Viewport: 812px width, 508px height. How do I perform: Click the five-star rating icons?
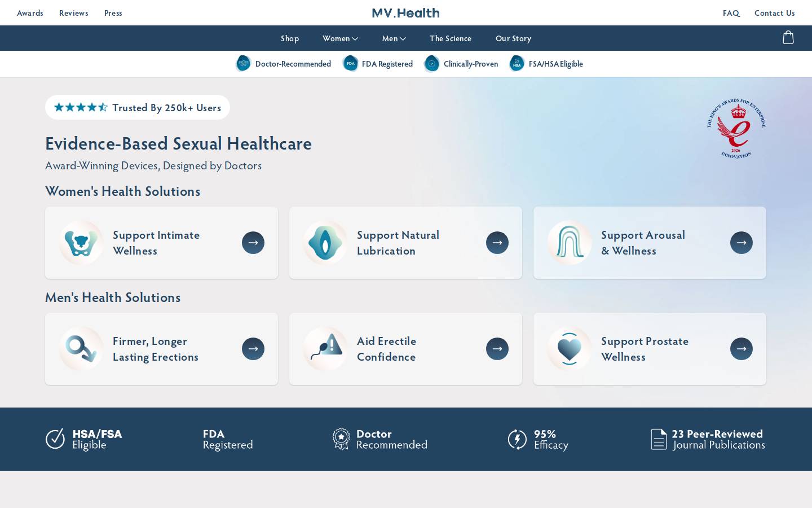[81, 107]
